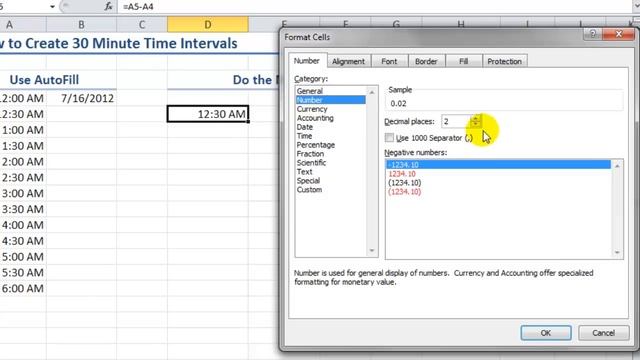This screenshot has height=360, width=640.
Task: Select the highlighted column D header
Action: click(x=208, y=24)
